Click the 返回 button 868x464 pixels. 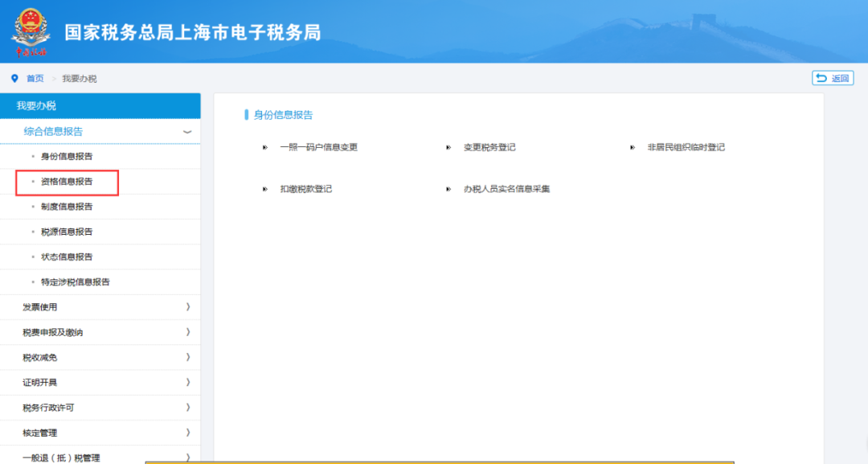tap(833, 78)
